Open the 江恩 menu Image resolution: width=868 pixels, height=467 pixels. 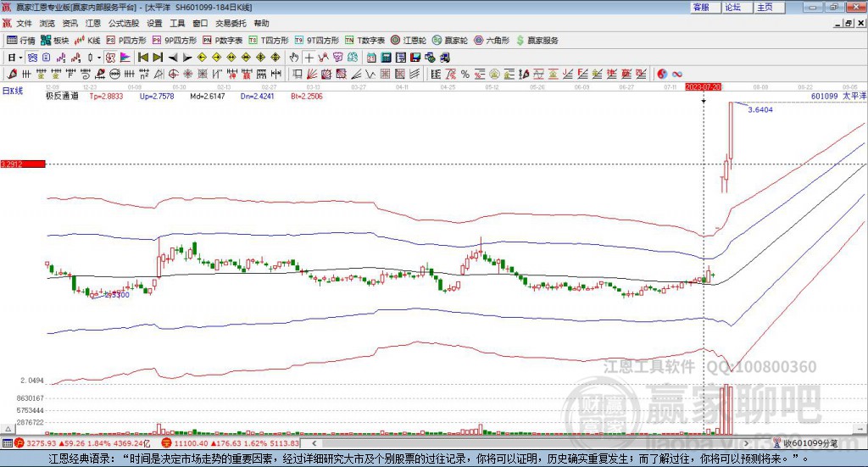(93, 23)
